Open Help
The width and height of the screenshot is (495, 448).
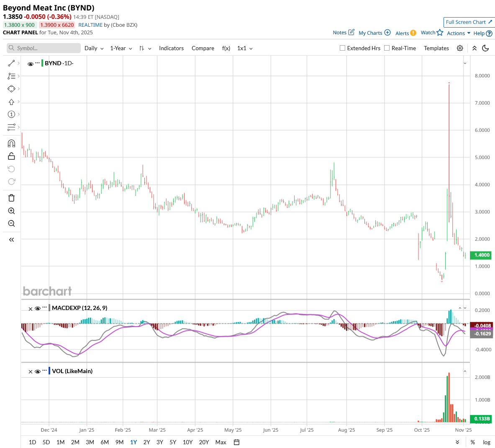coord(483,33)
